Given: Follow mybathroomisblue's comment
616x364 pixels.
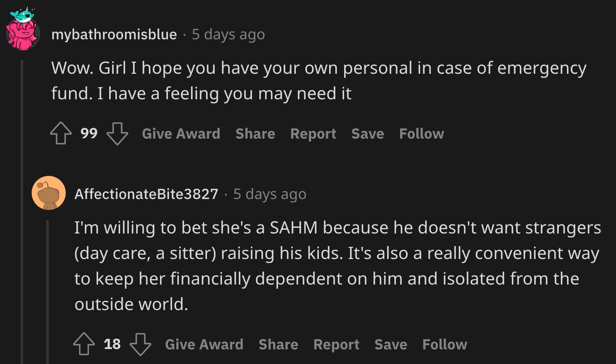Looking at the screenshot, I should click(422, 134).
